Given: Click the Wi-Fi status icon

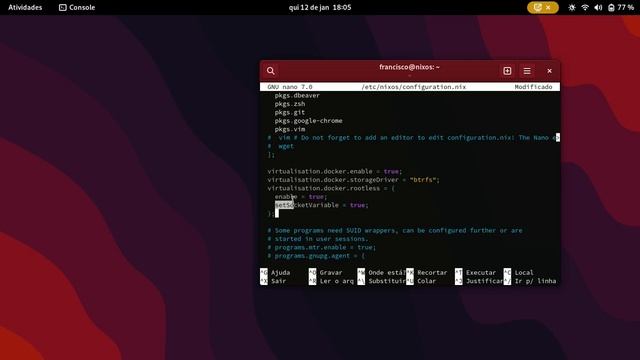Looking at the screenshot, I should pyautogui.click(x=585, y=7).
